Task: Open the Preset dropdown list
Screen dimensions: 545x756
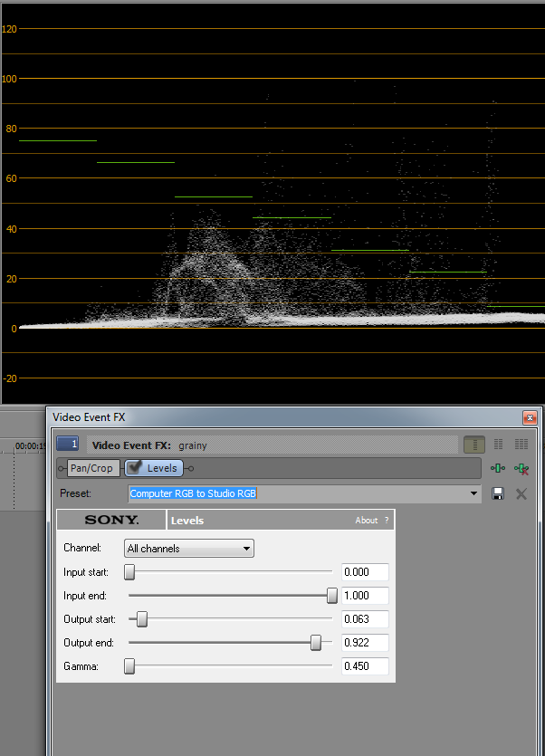Action: [473, 493]
